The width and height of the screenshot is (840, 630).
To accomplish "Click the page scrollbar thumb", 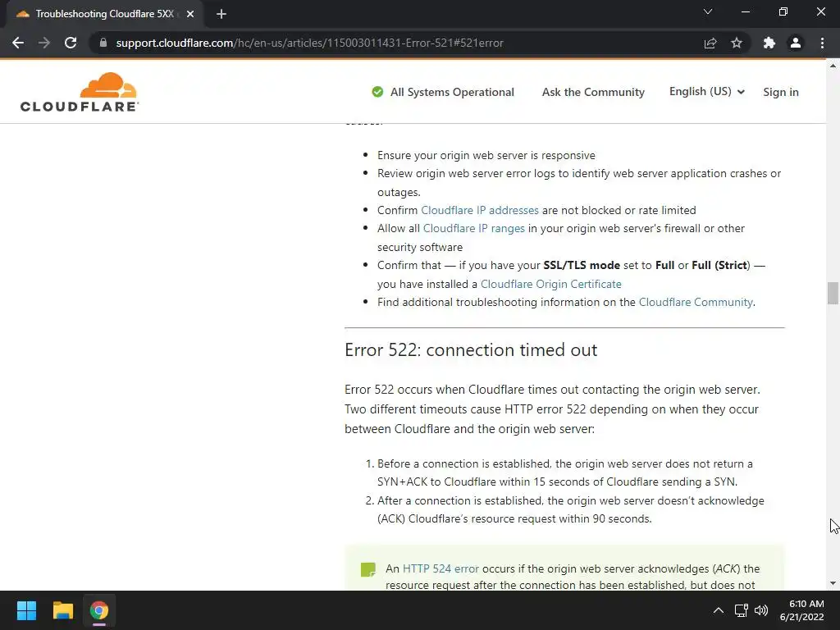I will (833, 293).
